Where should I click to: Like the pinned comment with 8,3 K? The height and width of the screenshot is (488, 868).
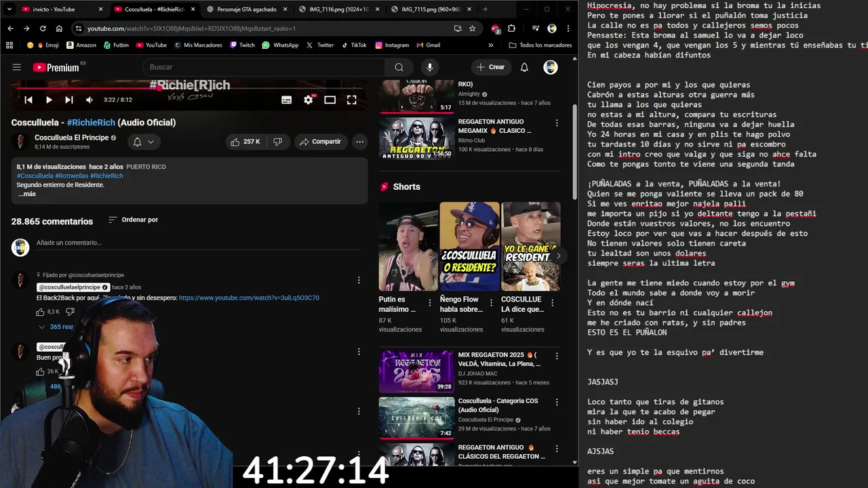coord(40,312)
